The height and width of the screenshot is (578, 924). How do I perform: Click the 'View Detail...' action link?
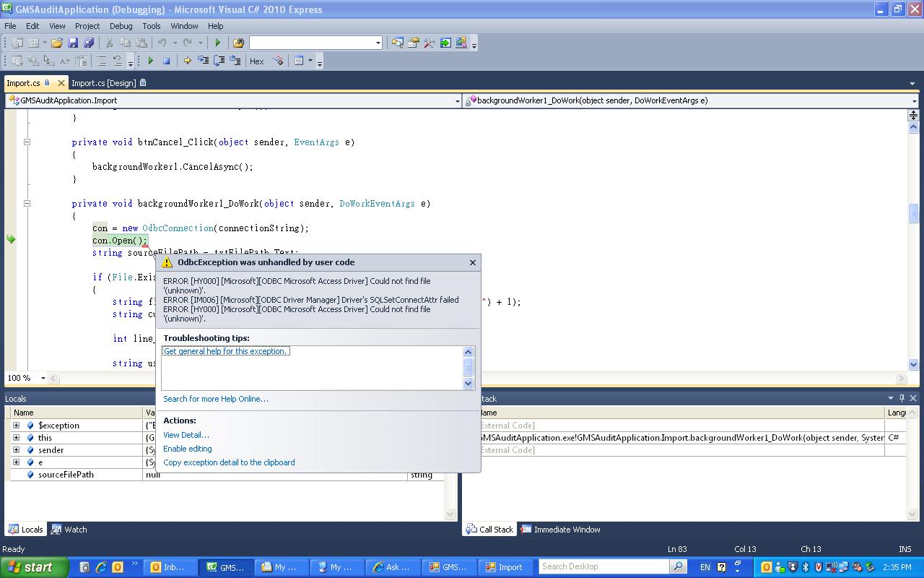[x=186, y=435]
